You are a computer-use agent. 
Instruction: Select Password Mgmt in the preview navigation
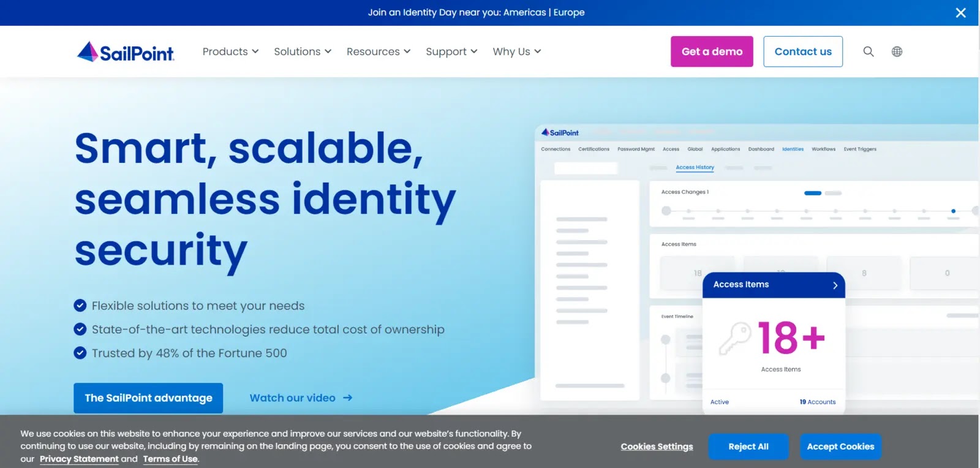tap(636, 149)
